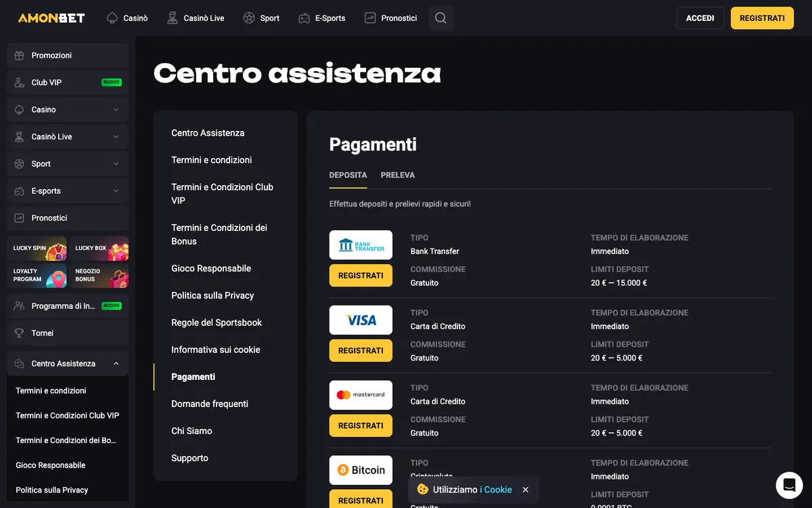The width and height of the screenshot is (812, 508).
Task: Select Domande frequenti in the help menu
Action: point(210,404)
